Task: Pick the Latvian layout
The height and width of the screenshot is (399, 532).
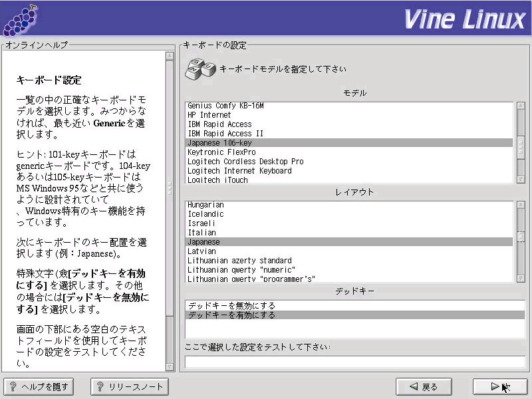Action: (x=348, y=251)
